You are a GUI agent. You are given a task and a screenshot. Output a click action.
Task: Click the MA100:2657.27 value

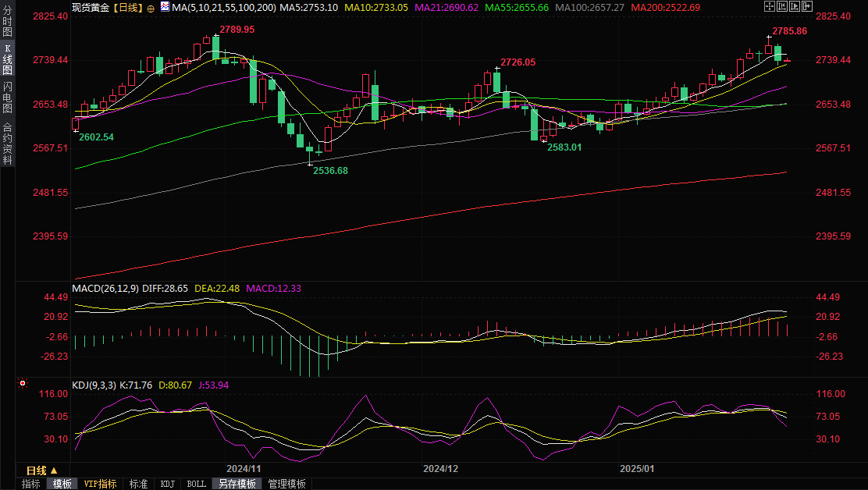[589, 8]
